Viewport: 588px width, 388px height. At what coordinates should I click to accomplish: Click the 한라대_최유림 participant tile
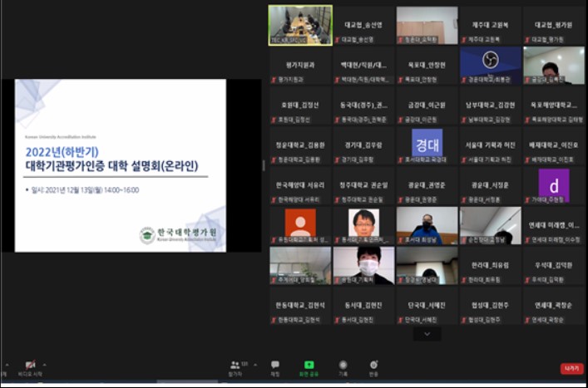tap(491, 264)
